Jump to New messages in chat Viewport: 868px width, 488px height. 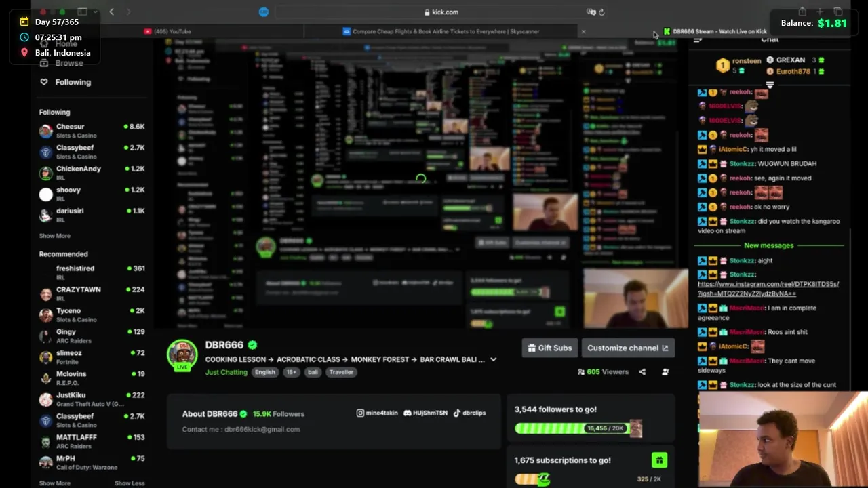(768, 246)
